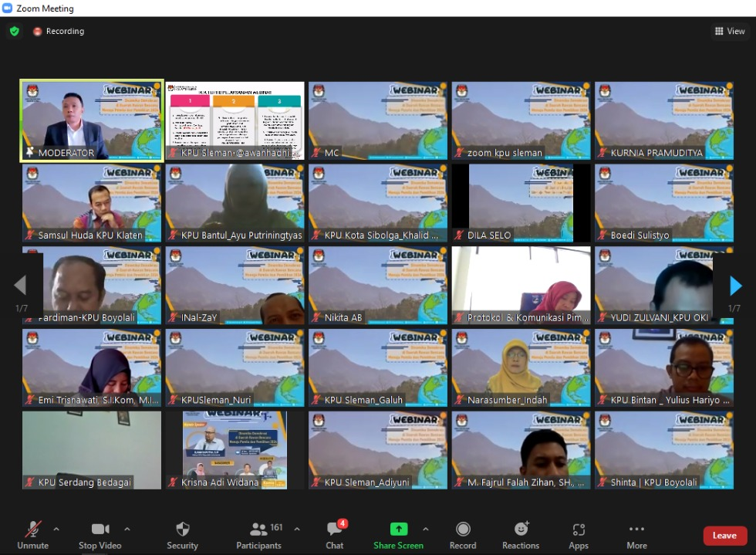Expand audio options arrow next to Unmute
The height and width of the screenshot is (555, 756).
click(56, 529)
